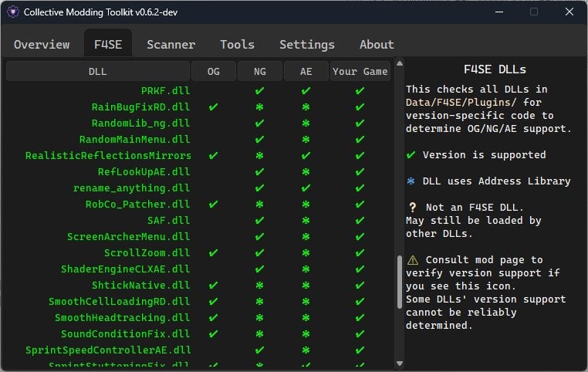The image size is (588, 372).
Task: Open the About tab
Action: pos(377,44)
